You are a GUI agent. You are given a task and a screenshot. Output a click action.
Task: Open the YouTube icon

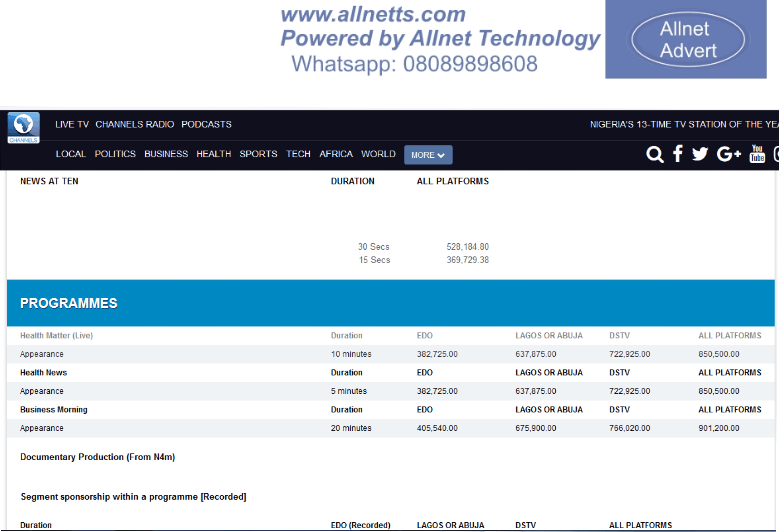(x=757, y=154)
